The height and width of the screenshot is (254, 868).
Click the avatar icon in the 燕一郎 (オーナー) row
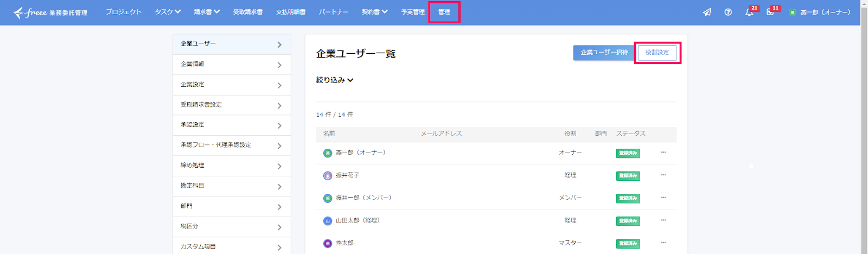[x=328, y=153]
